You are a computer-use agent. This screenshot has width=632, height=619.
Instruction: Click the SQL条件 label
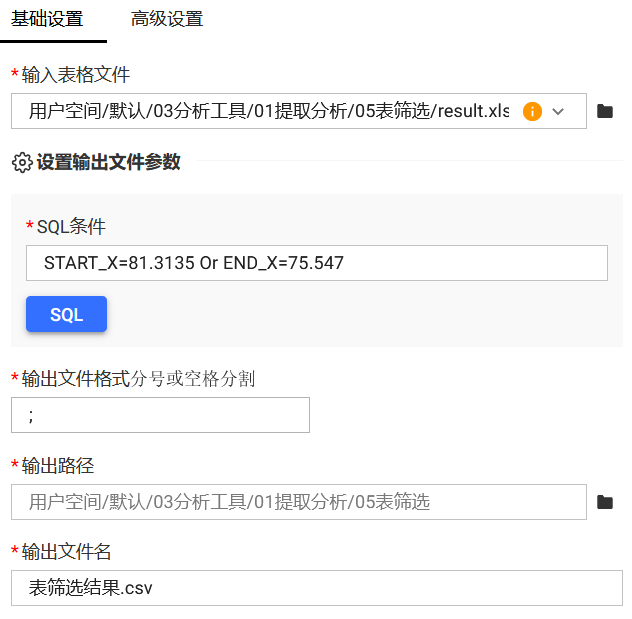[x=70, y=227]
